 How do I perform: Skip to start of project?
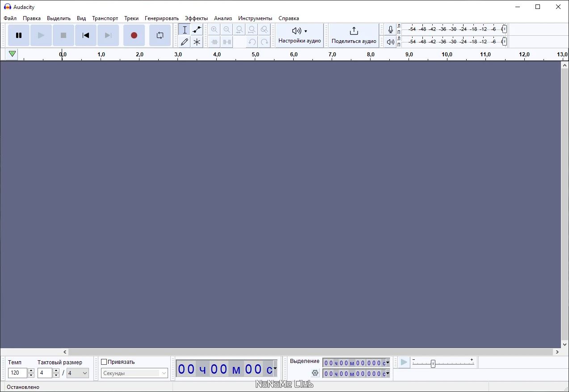tap(86, 35)
